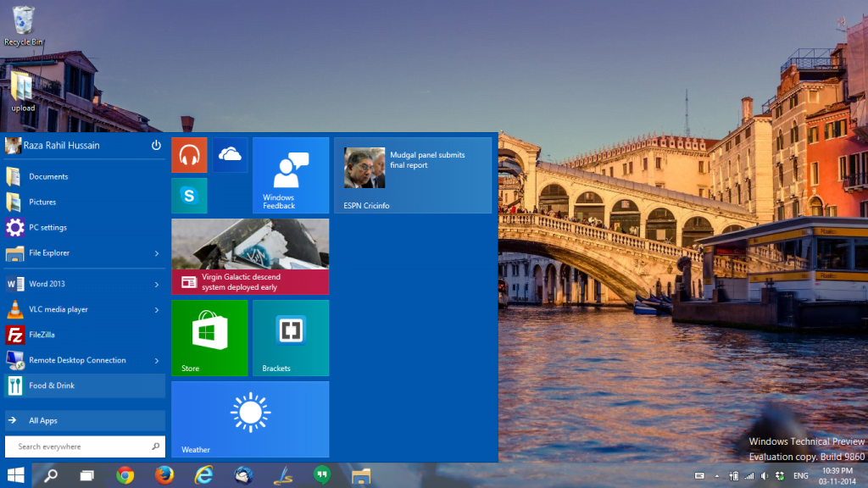Launch the Brackets tile
Image resolution: width=868 pixels, height=488 pixels.
pos(291,337)
